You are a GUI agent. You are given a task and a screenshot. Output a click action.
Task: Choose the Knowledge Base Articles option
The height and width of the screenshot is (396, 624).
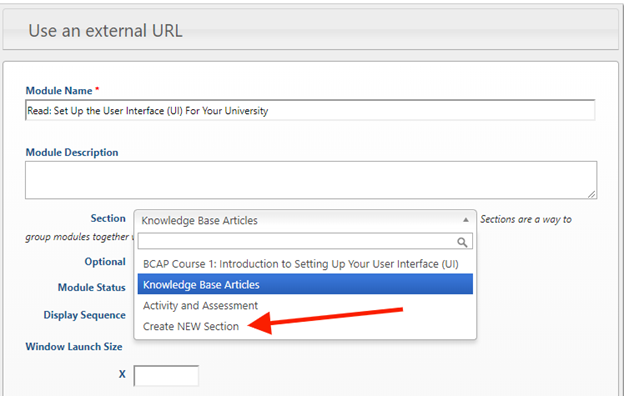pos(305,284)
